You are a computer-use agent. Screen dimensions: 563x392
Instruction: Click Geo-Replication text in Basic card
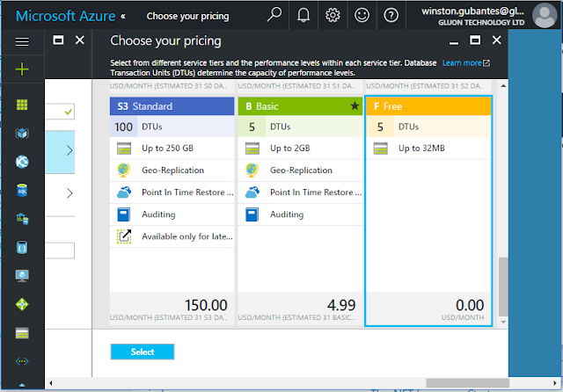[301, 171]
